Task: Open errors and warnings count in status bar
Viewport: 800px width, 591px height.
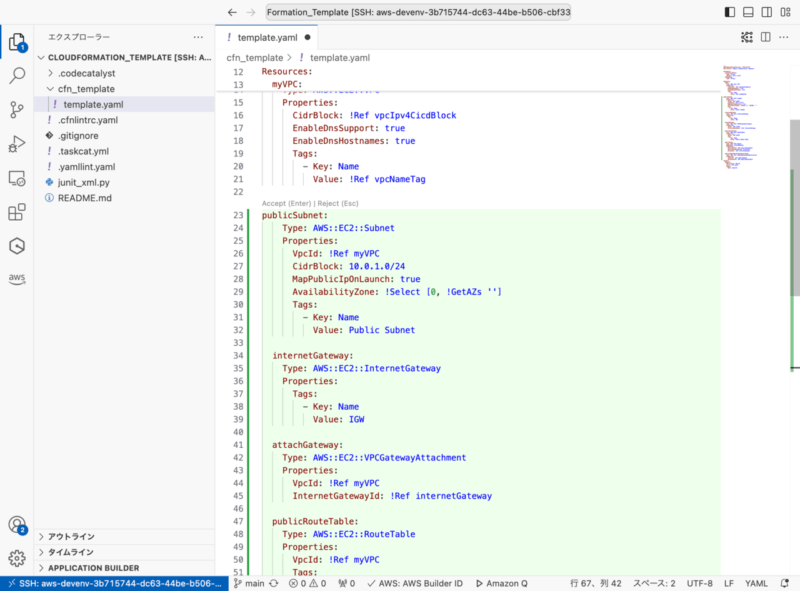Action: (308, 583)
